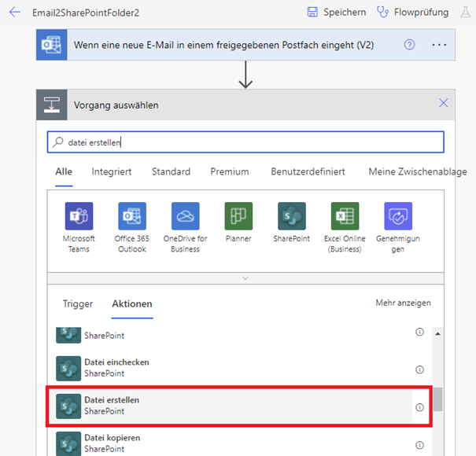Click the actions list scrollbar thumb

click(x=437, y=399)
